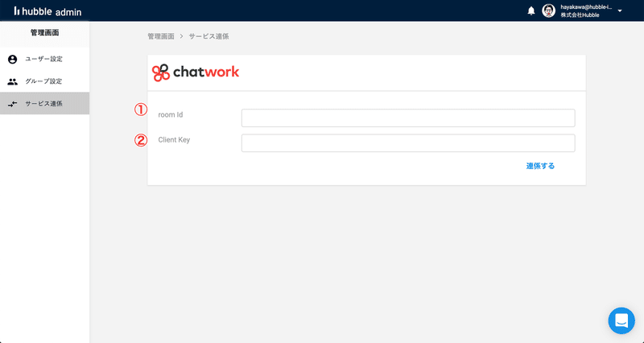644x343 pixels.
Task: Expand the account dropdown arrow
Action: pos(620,11)
